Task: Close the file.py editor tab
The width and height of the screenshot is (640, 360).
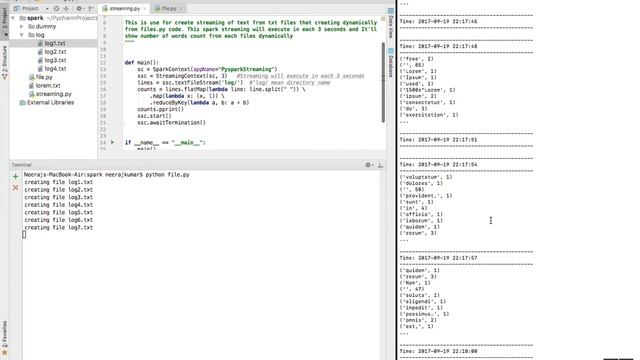Action: (181, 9)
